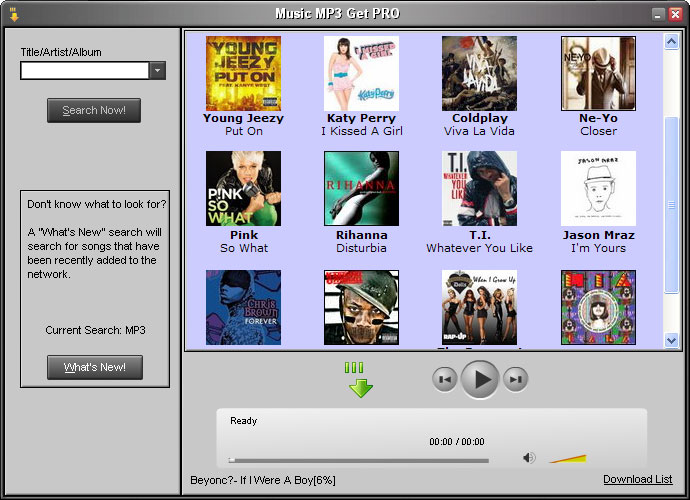
Task: Select the Young Jeezy Put On cover
Action: [243, 73]
